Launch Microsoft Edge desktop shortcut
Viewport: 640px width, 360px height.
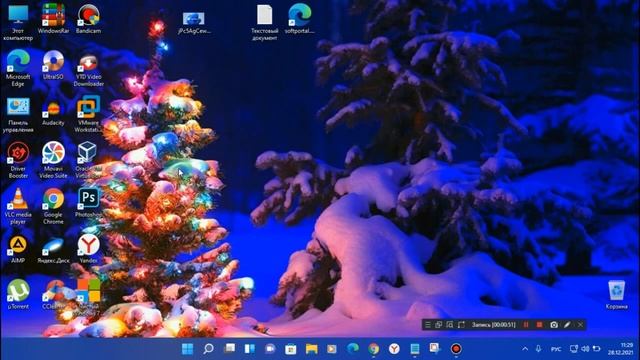point(18,68)
